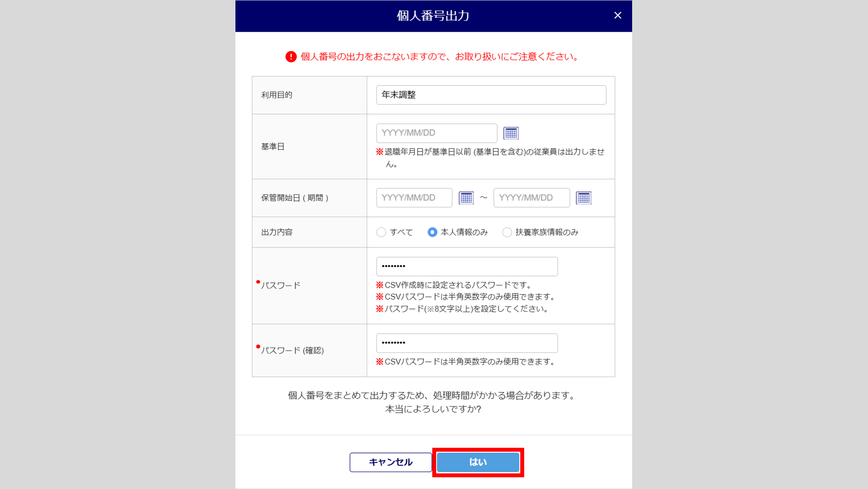Click the 個人番号出力 dialog title
This screenshot has width=868, height=489.
click(x=433, y=16)
